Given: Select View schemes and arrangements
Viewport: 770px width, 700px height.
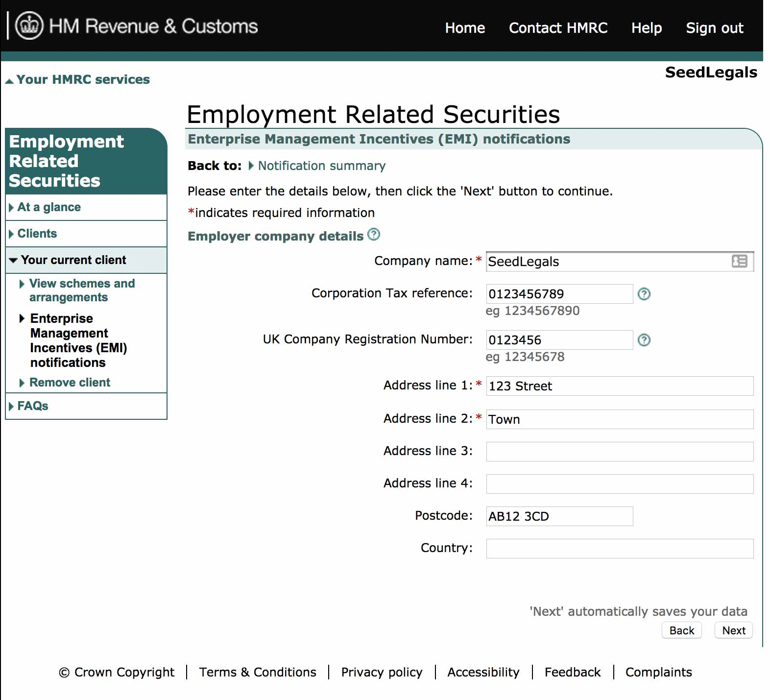Looking at the screenshot, I should click(x=82, y=290).
